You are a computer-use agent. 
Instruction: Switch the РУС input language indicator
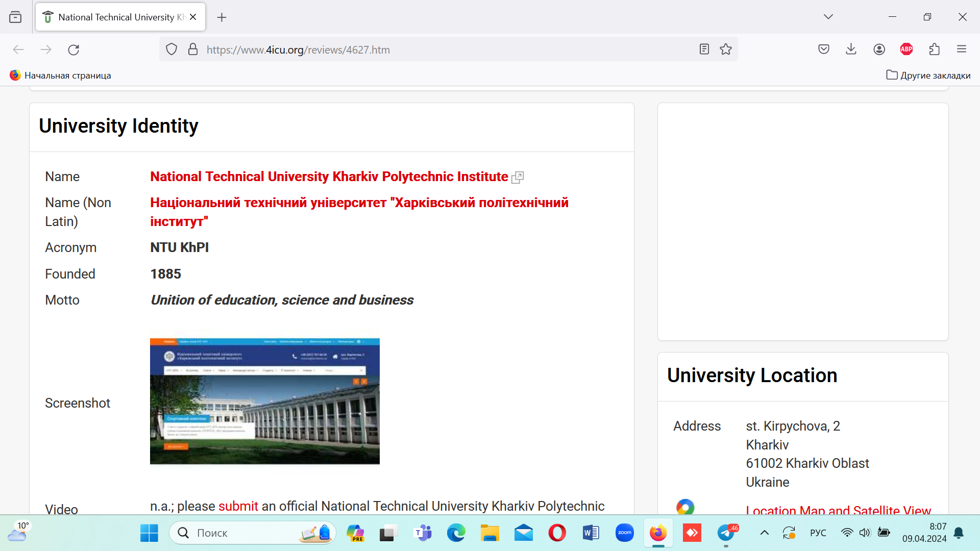tap(818, 533)
